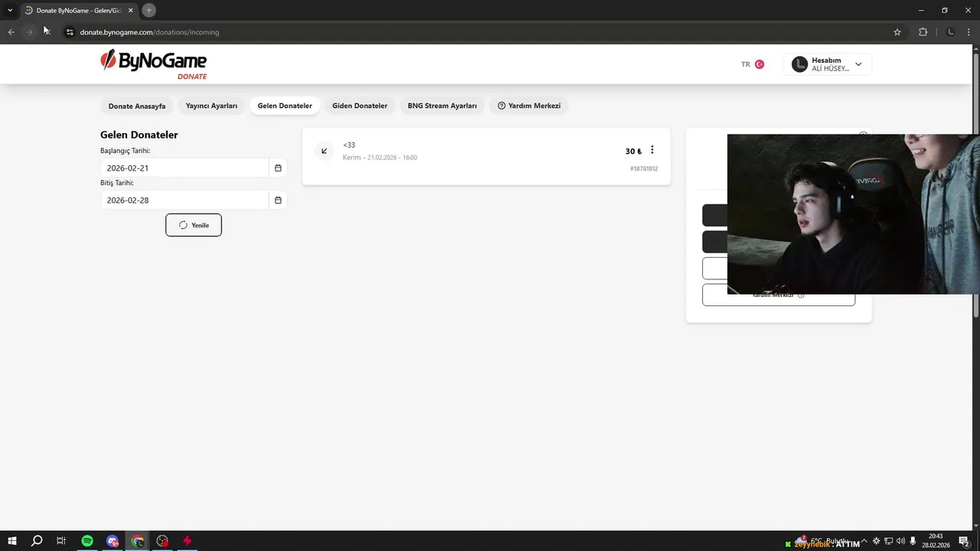Open the red lightning app on the taskbar
Screen dimensions: 980x551
point(187,541)
